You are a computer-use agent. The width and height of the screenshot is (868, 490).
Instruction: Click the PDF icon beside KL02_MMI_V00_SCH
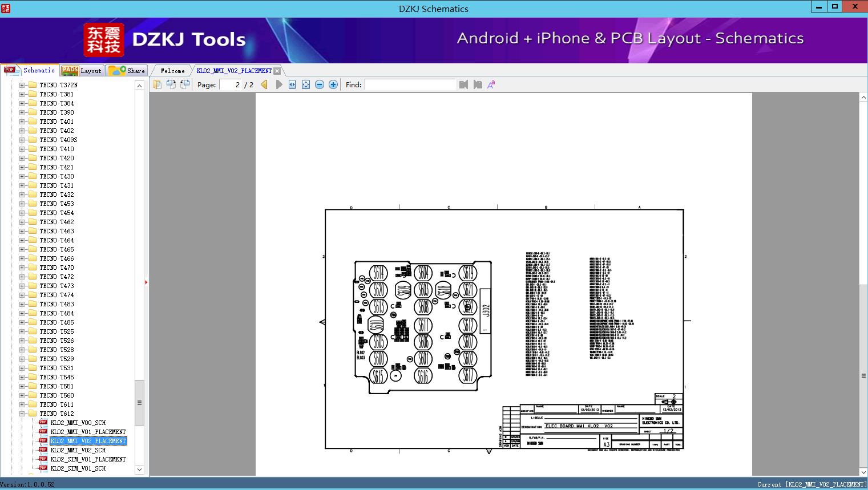[43, 423]
